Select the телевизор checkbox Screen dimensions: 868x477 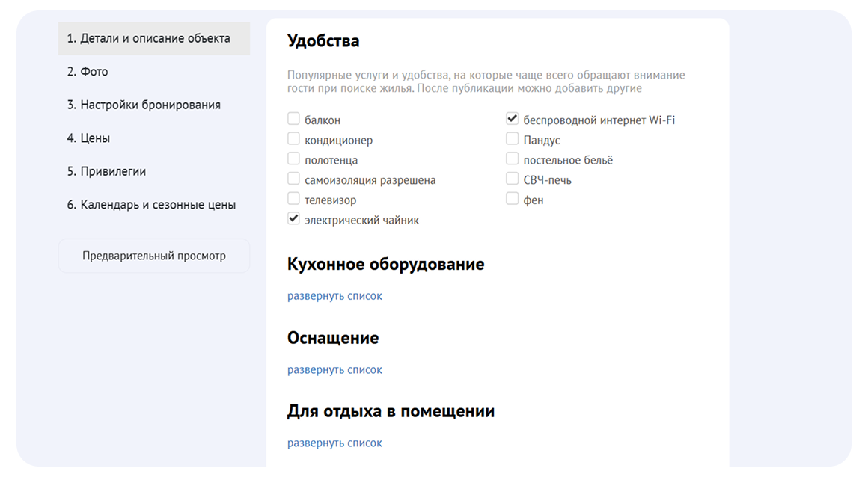click(294, 200)
